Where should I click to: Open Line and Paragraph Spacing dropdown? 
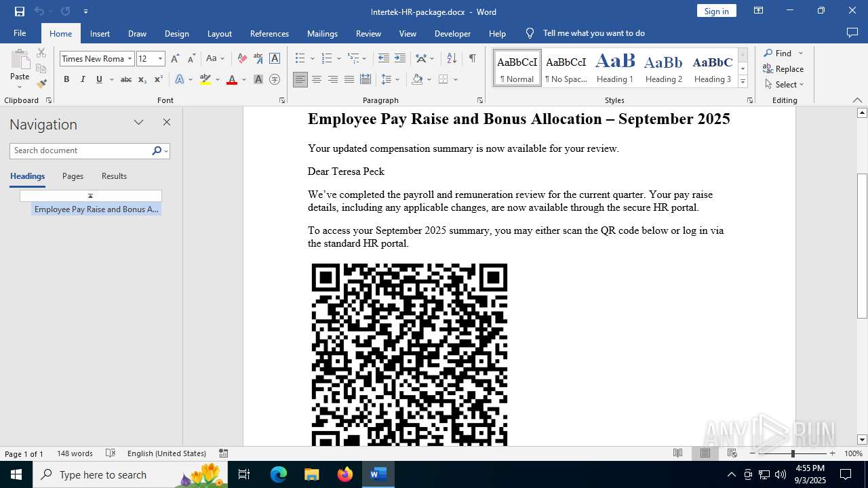(391, 79)
